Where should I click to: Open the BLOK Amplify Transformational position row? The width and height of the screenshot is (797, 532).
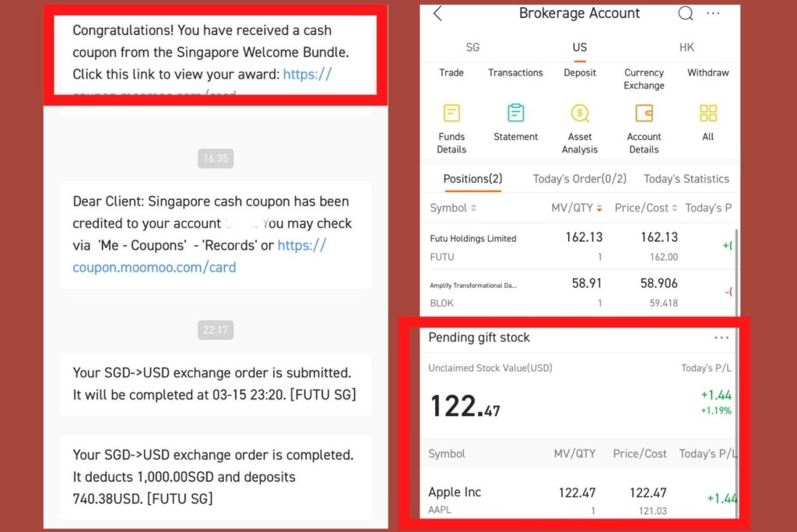579,292
